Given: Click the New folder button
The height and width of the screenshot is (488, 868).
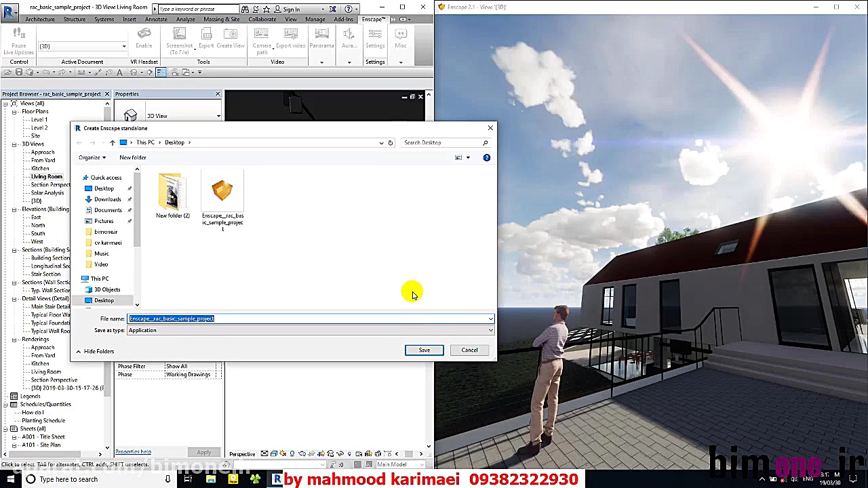Looking at the screenshot, I should pos(133,157).
